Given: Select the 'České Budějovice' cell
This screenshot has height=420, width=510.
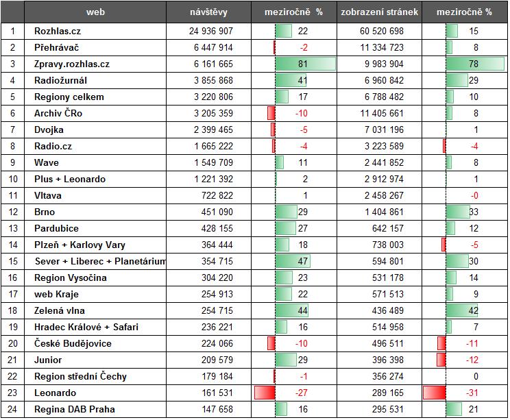Looking at the screenshot, I should pyautogui.click(x=95, y=344).
